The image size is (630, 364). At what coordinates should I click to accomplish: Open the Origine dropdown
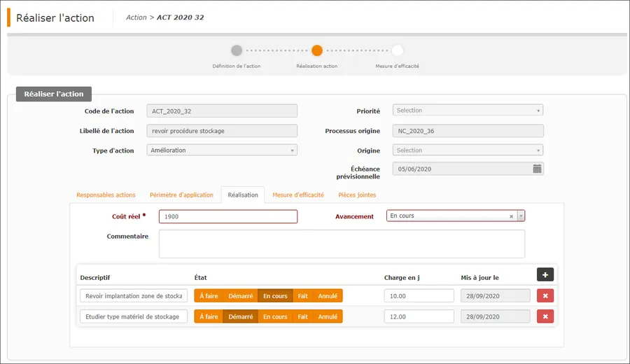pyautogui.click(x=468, y=150)
